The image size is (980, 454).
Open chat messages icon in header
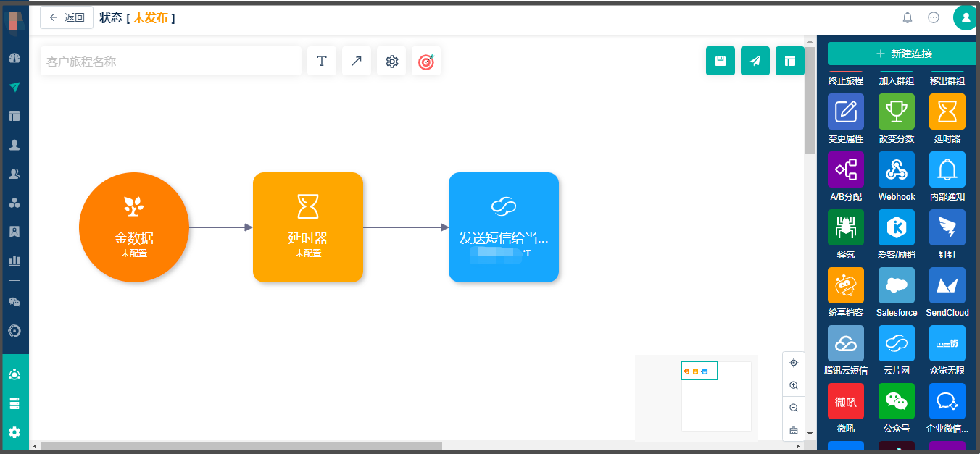[934, 17]
